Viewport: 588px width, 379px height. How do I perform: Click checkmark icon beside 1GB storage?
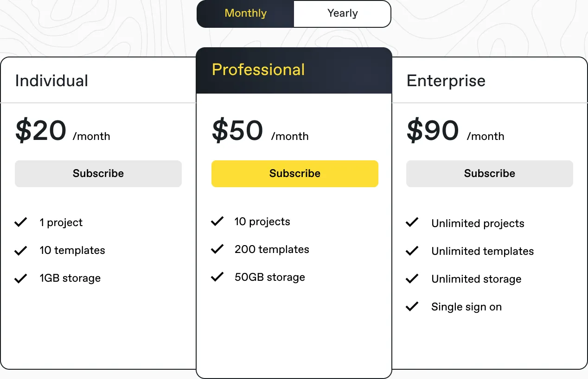point(21,278)
